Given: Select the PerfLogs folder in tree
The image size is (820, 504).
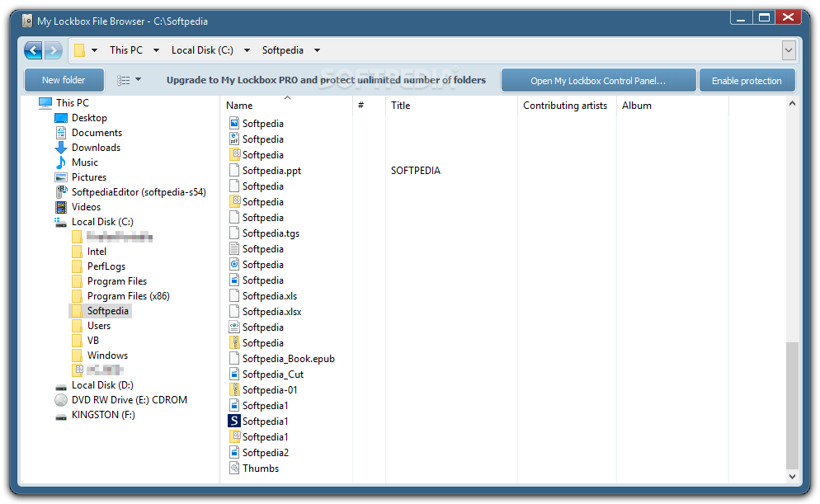Looking at the screenshot, I should [x=106, y=266].
